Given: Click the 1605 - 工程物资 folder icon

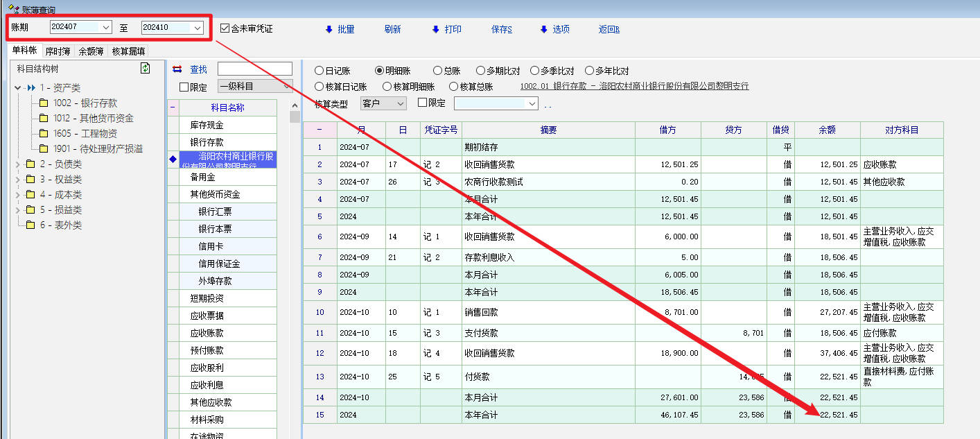Looking at the screenshot, I should [x=44, y=133].
